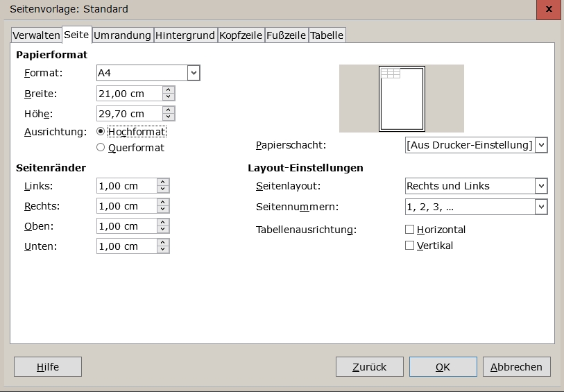Screen dimensions: 564x392
Task: Increase the Oben margin with up arrow
Action: pyautogui.click(x=163, y=223)
